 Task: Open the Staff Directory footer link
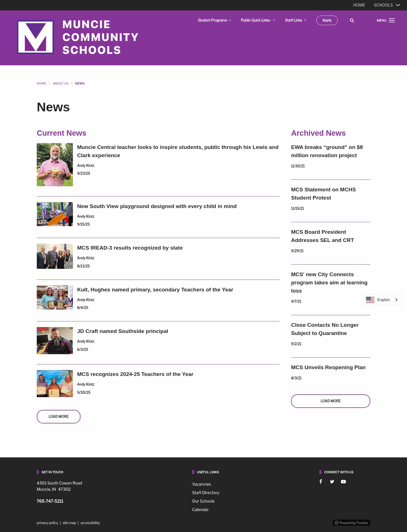(205, 492)
